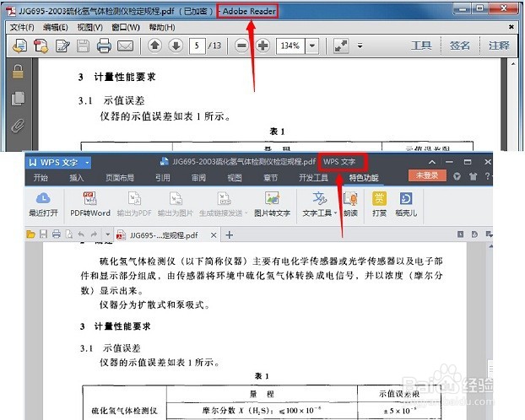This screenshot has width=525, height=420.
Task: Click the page number field showing 5
Action: click(x=197, y=46)
